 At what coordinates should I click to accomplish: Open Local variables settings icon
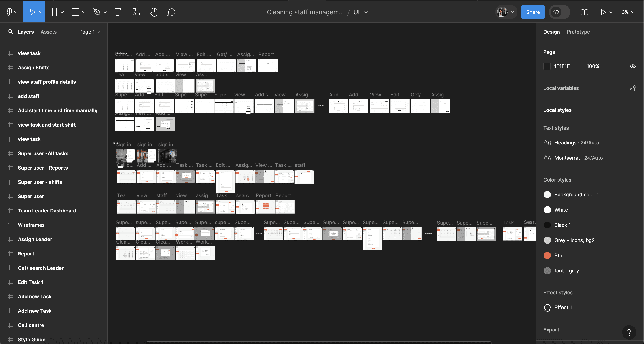(x=633, y=88)
